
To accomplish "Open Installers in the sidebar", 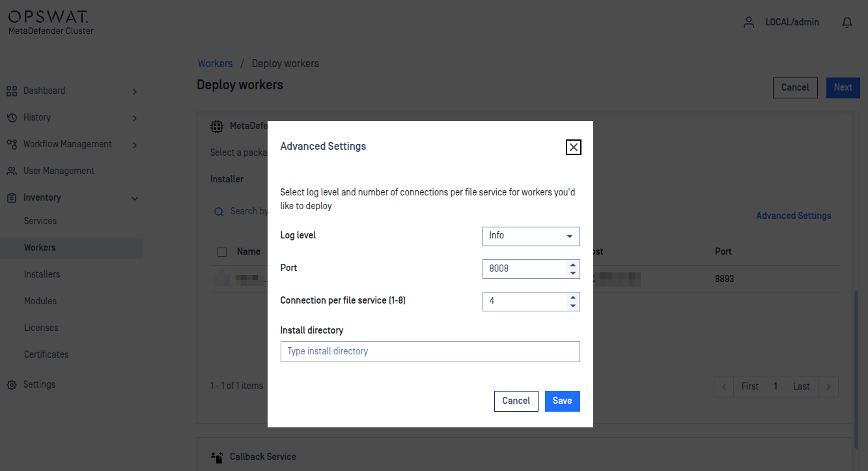I will click(x=42, y=274).
